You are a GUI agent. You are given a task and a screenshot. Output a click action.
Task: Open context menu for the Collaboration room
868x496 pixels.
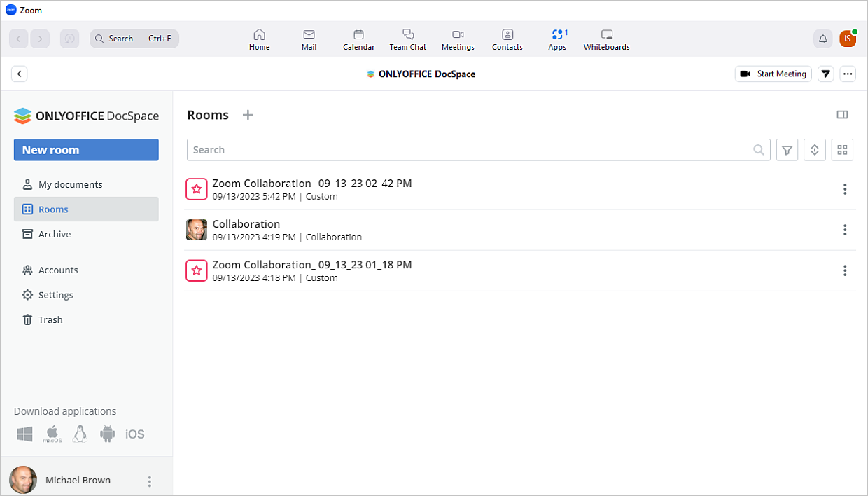pos(845,230)
